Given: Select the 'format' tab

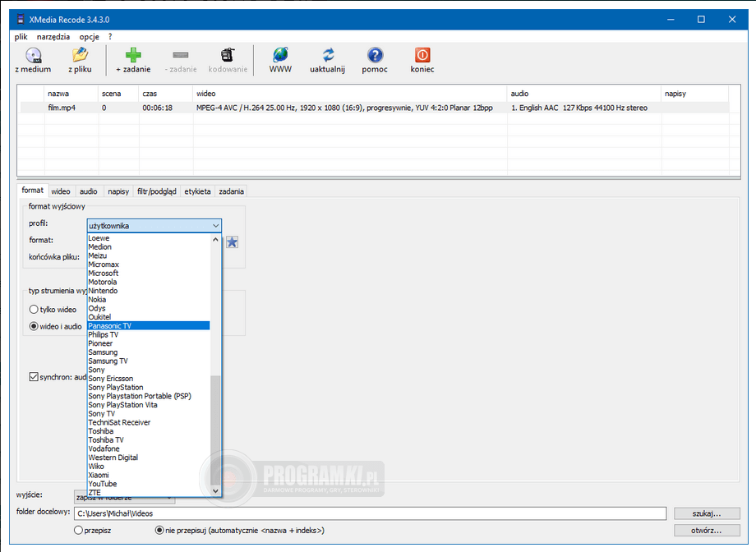Looking at the screenshot, I should pos(32,191).
